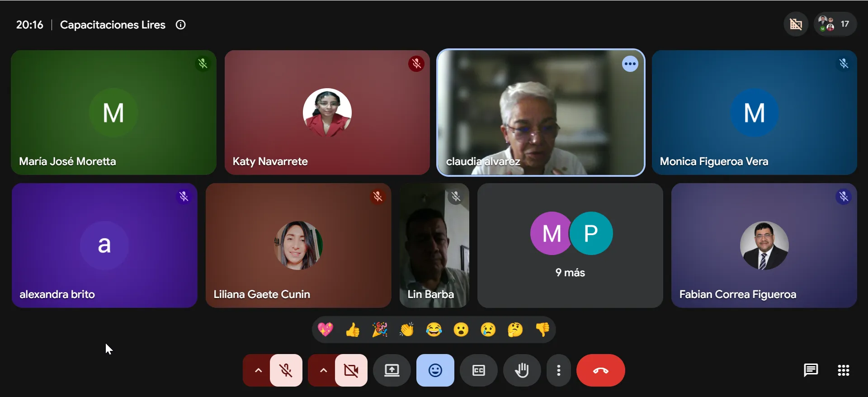868x397 pixels.
Task: Turn on the camera toggle
Action: 351,370
